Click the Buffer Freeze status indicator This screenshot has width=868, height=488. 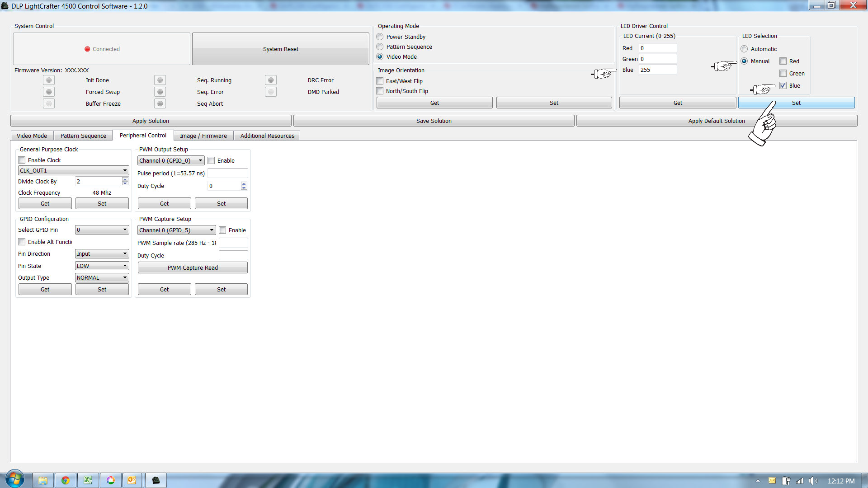pyautogui.click(x=49, y=103)
